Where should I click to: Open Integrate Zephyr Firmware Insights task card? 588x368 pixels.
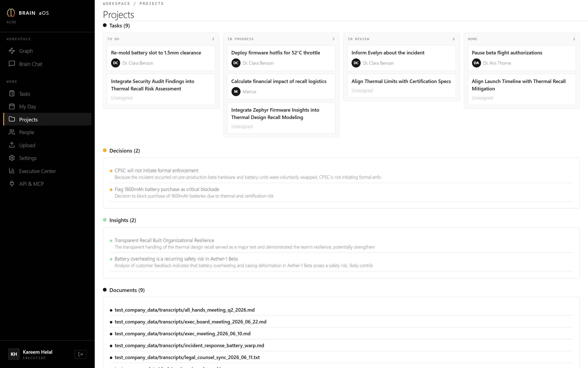[281, 118]
